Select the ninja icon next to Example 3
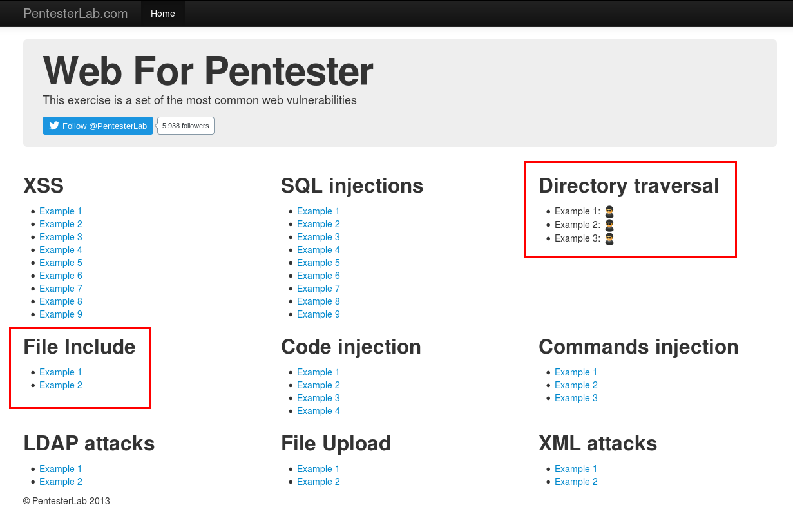Screen dimensions: 793x532 tap(609, 238)
